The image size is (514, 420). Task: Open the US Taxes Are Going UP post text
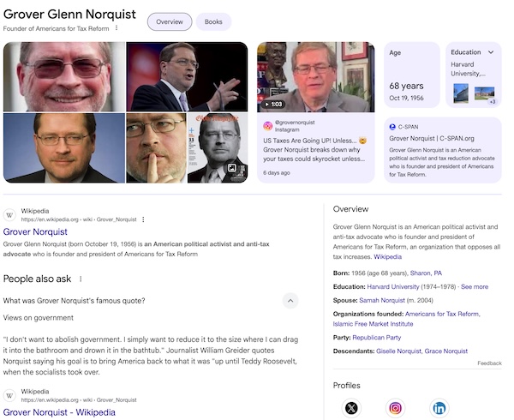click(314, 149)
